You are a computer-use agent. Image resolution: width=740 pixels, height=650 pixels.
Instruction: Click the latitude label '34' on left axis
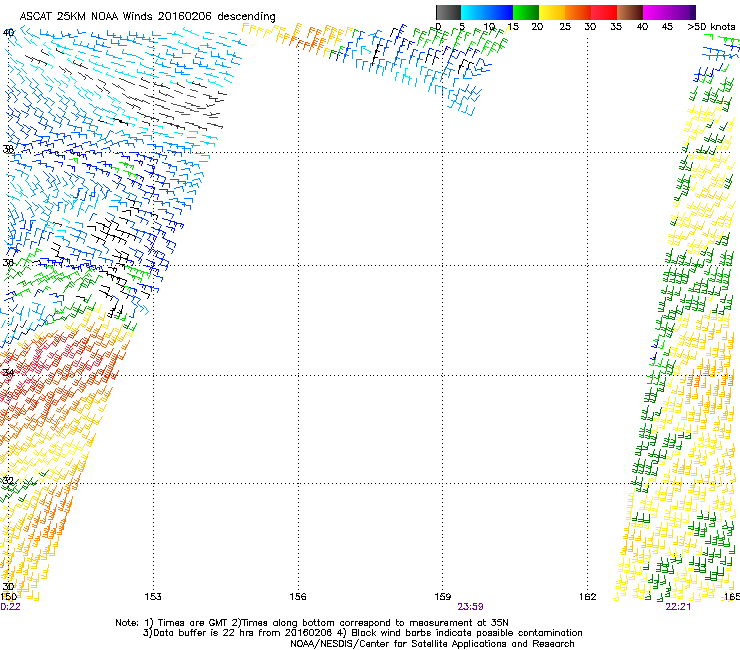[x=8, y=372]
